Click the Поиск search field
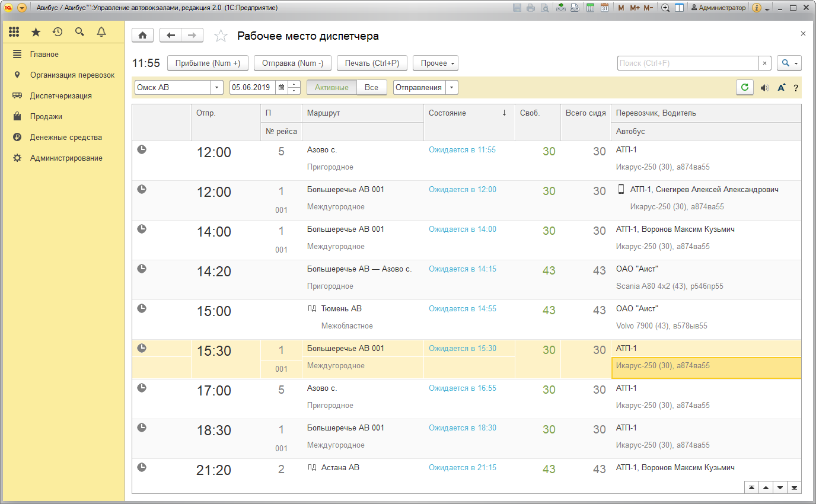The image size is (816, 504). pyautogui.click(x=688, y=63)
